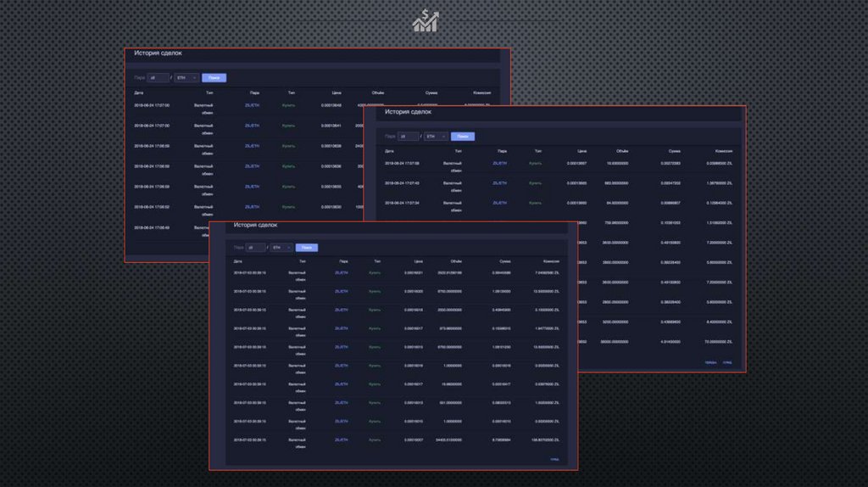
Task: Open the ETH dropdown in the top-left panel
Action: [x=186, y=77]
